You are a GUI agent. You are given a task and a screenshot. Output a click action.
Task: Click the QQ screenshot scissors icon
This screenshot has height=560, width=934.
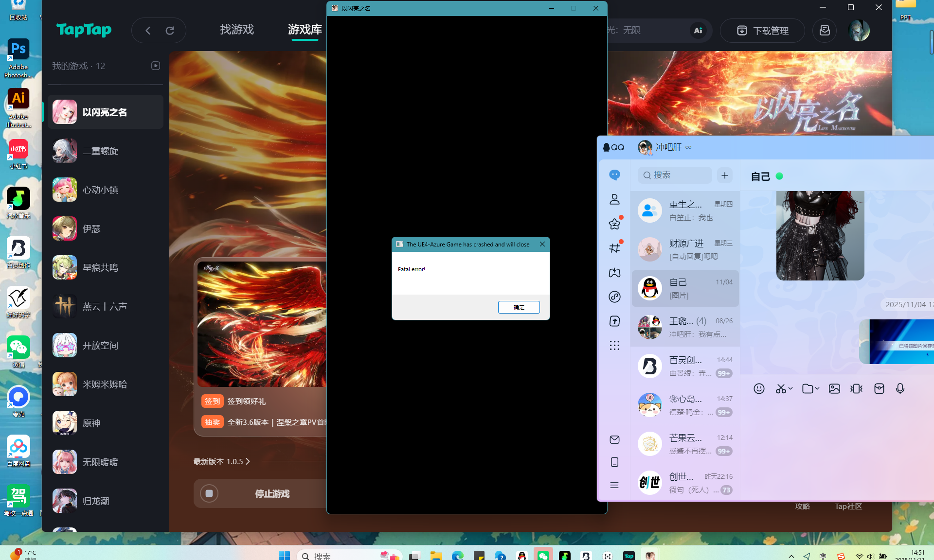coord(781,388)
